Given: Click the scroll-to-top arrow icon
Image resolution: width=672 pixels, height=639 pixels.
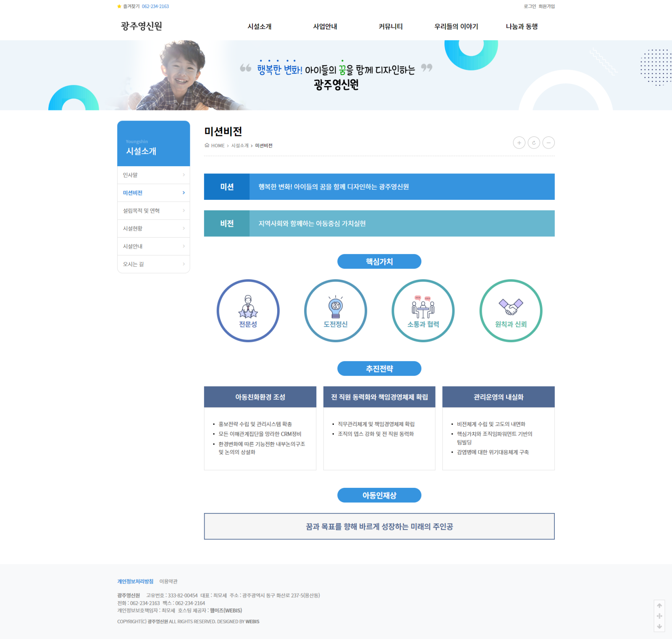Looking at the screenshot, I should click(659, 605).
